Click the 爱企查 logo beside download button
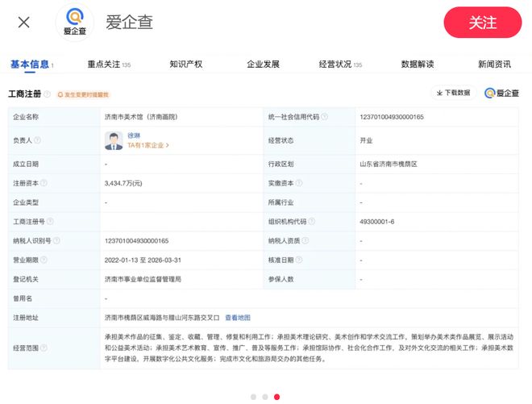Screen dimensions: 532x404 (x=501, y=93)
